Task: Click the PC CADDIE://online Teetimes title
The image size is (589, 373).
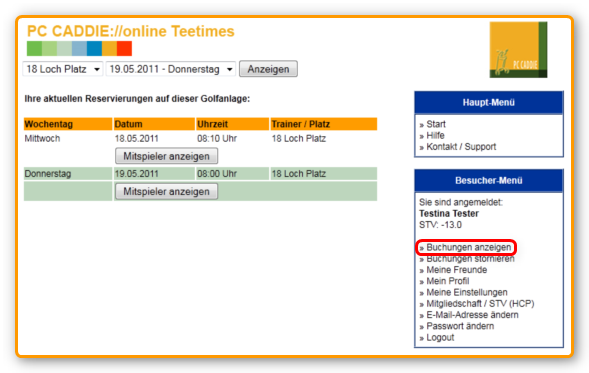Action: tap(131, 32)
